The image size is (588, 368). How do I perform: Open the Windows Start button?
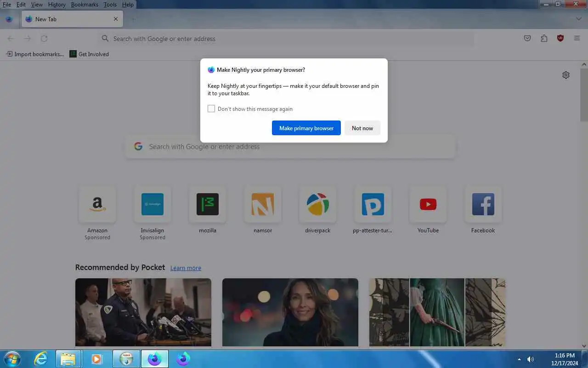point(12,358)
